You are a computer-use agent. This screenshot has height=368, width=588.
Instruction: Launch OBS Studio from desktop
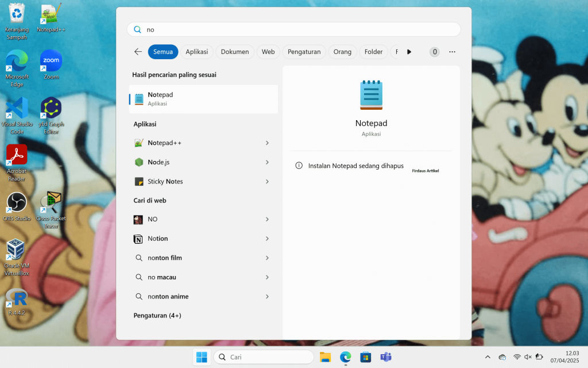click(17, 202)
